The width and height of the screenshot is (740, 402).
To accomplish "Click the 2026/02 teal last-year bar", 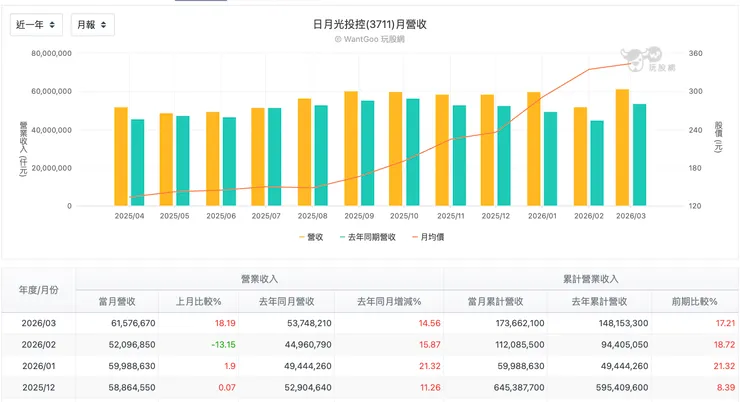I will 597,163.
